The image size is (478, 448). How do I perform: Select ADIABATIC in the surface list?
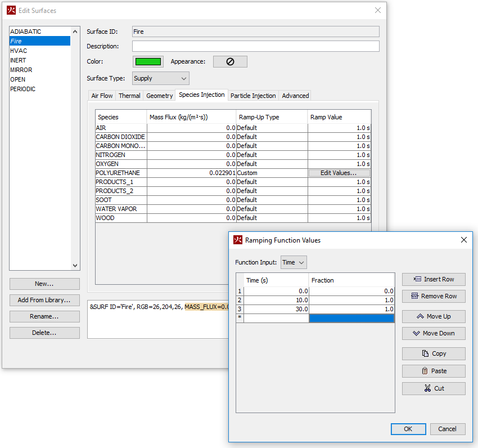tap(40, 32)
